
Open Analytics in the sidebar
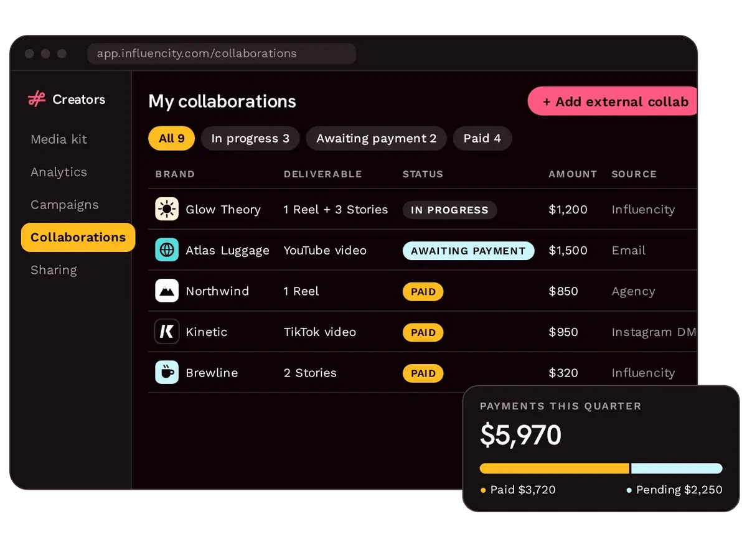coord(59,172)
